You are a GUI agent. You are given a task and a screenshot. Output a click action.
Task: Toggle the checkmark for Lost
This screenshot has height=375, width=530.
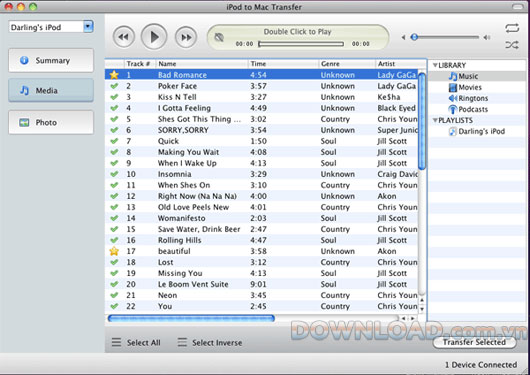pyautogui.click(x=114, y=262)
